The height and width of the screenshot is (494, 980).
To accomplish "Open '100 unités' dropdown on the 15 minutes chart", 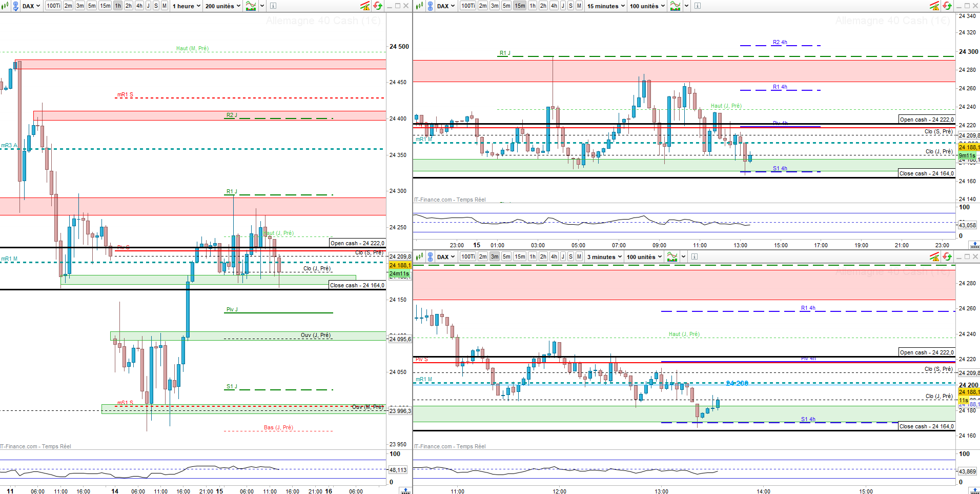I will (647, 6).
